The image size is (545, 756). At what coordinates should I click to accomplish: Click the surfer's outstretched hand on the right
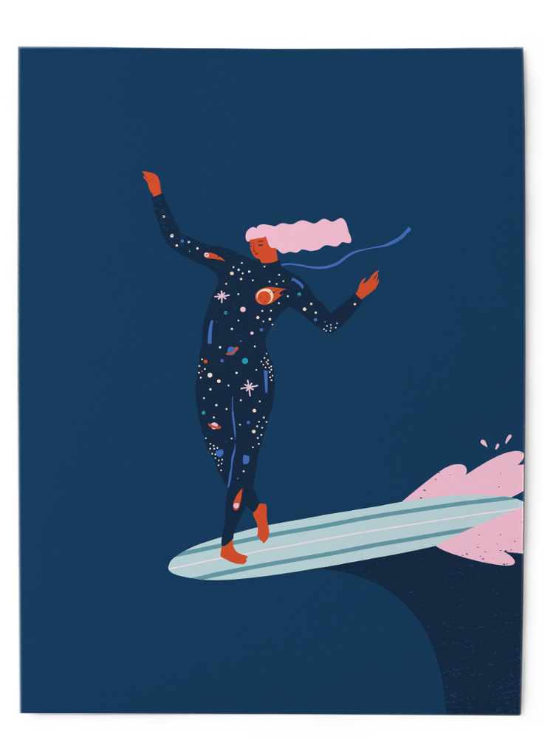point(368,285)
